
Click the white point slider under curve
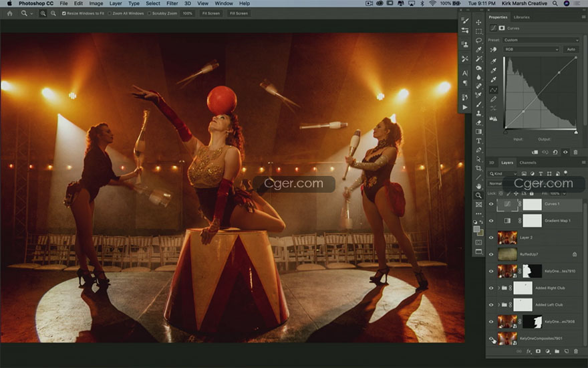576,132
